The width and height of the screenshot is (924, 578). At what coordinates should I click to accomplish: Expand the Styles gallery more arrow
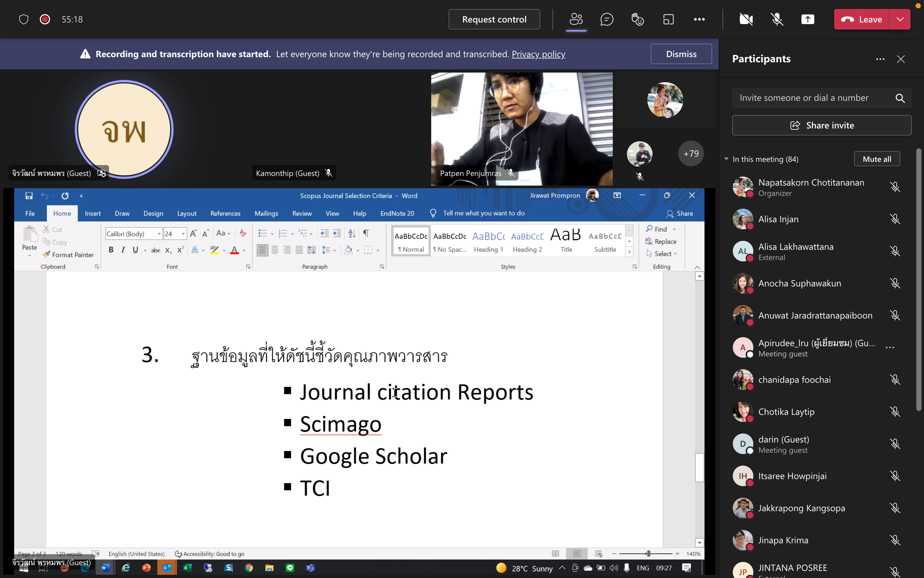coord(629,252)
